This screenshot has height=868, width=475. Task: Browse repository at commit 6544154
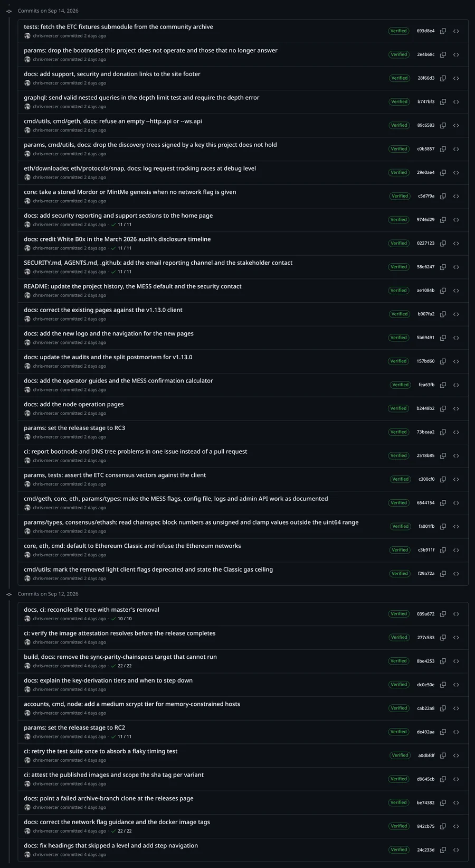[456, 503]
